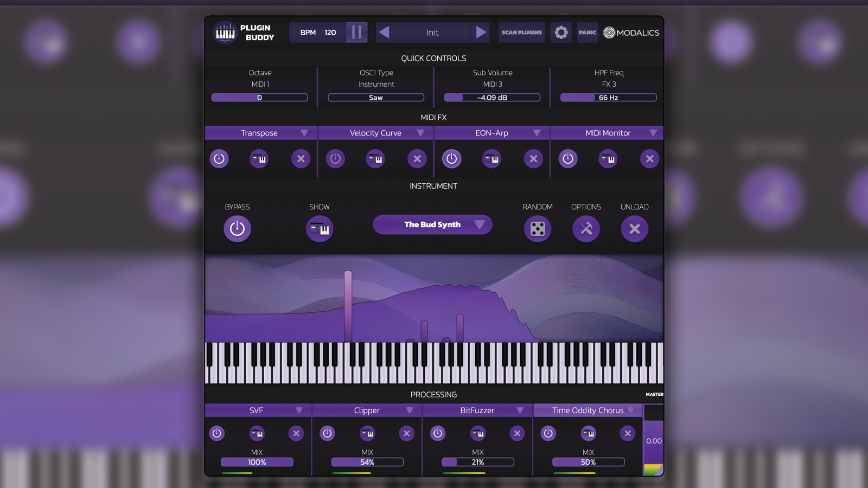Remove the Time Oddity Chorus effect

tap(628, 433)
